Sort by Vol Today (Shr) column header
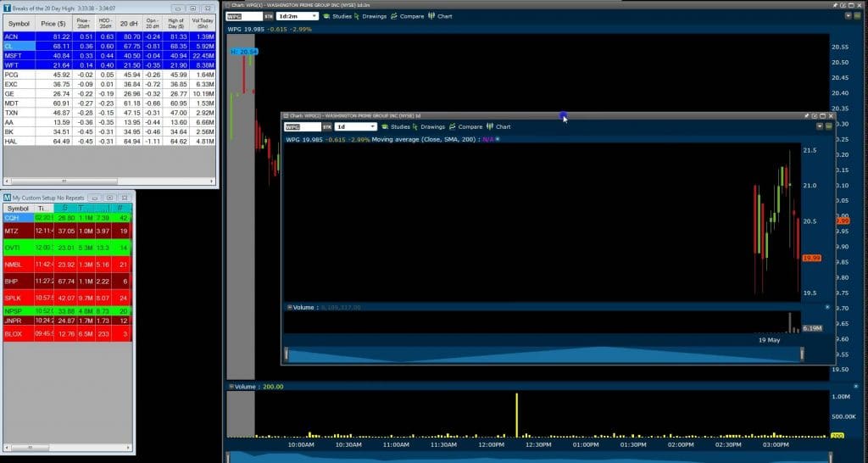Image resolution: width=868 pixels, height=463 pixels. (203, 23)
